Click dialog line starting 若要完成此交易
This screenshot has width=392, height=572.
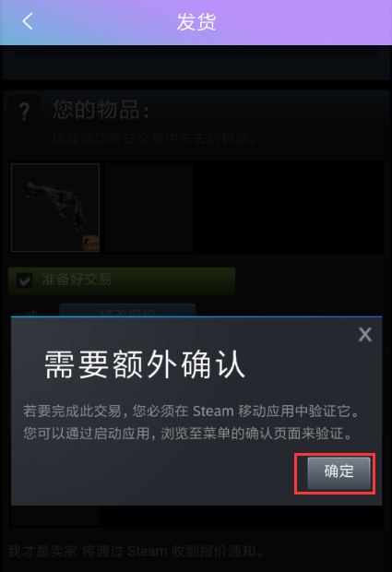click(x=192, y=411)
